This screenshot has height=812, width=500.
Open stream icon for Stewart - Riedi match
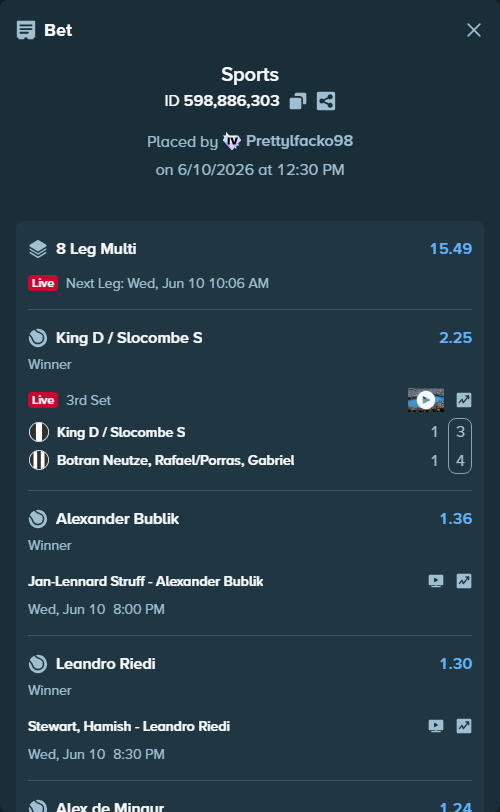436,726
